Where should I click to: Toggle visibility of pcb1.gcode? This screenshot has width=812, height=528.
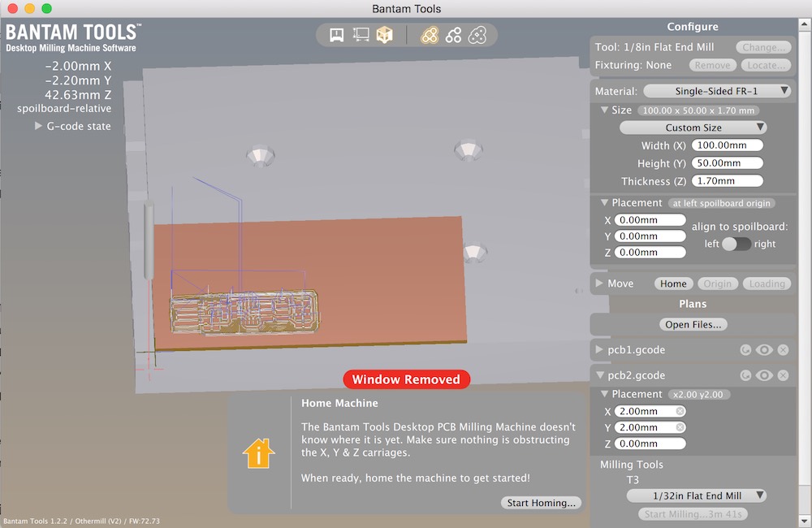click(764, 350)
